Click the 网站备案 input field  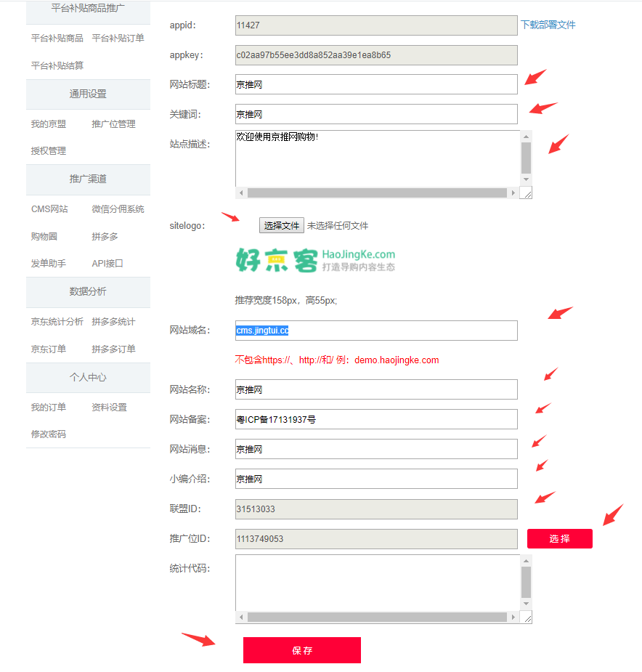click(x=376, y=419)
